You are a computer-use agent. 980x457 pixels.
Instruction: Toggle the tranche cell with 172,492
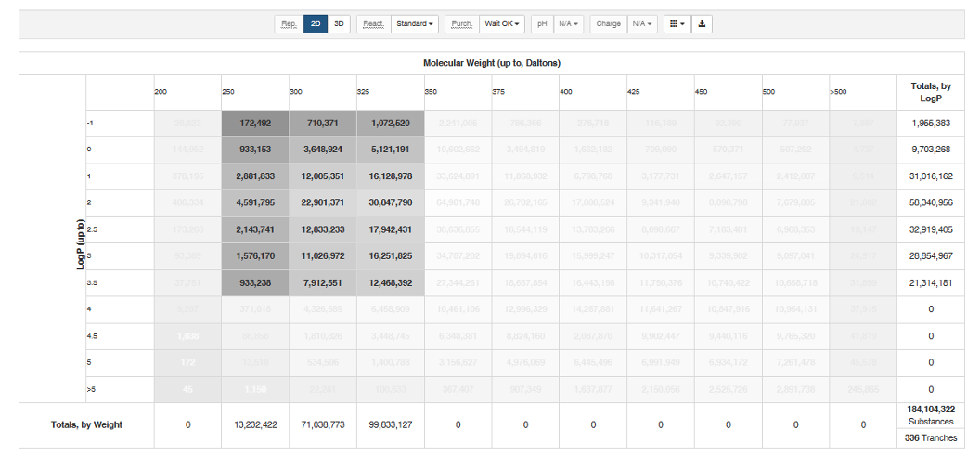point(254,123)
